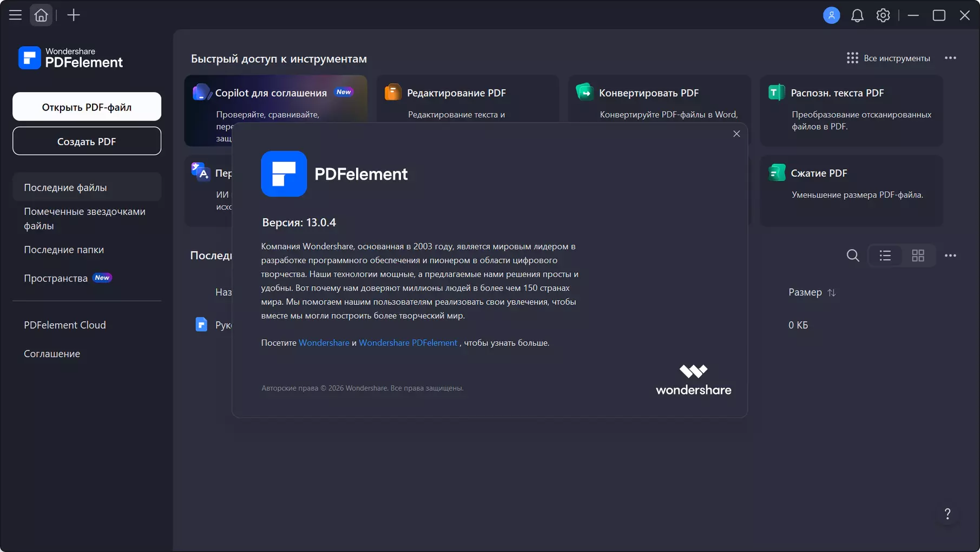Viewport: 980px width, 552px height.
Task: Open more options for recent files list
Action: click(950, 255)
